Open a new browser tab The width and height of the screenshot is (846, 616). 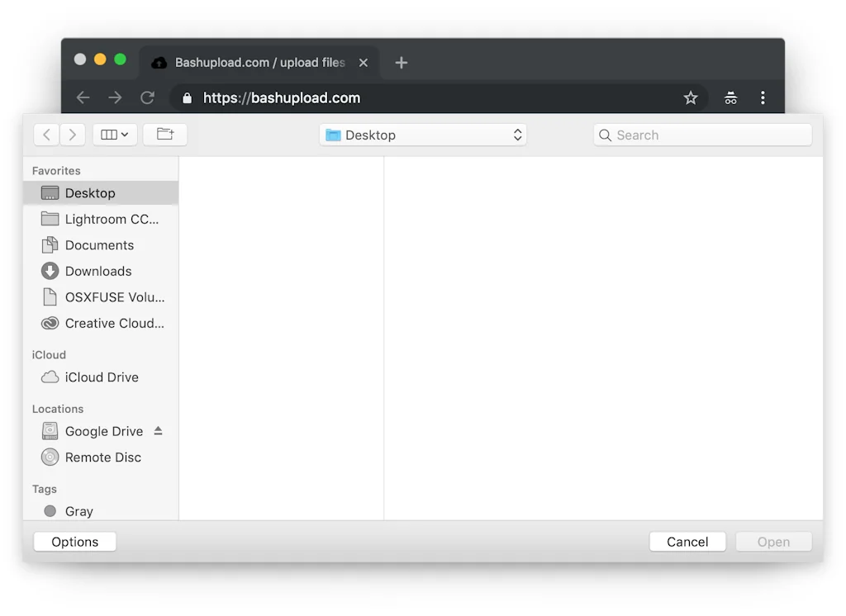coord(401,63)
